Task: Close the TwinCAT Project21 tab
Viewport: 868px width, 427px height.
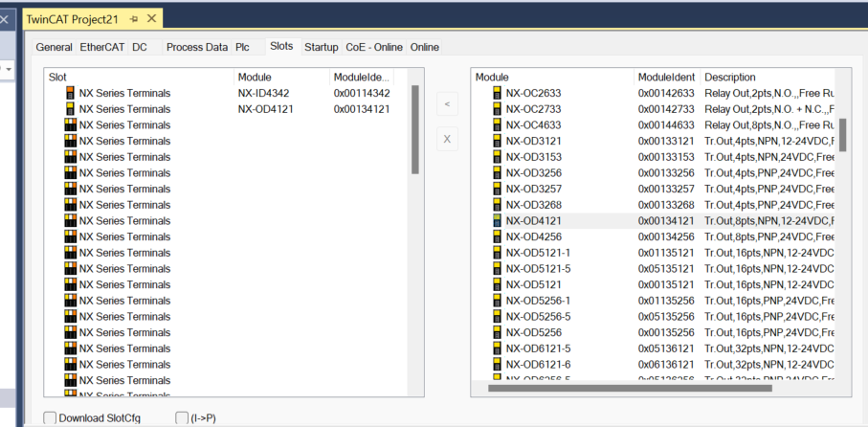Action: pyautogui.click(x=151, y=19)
